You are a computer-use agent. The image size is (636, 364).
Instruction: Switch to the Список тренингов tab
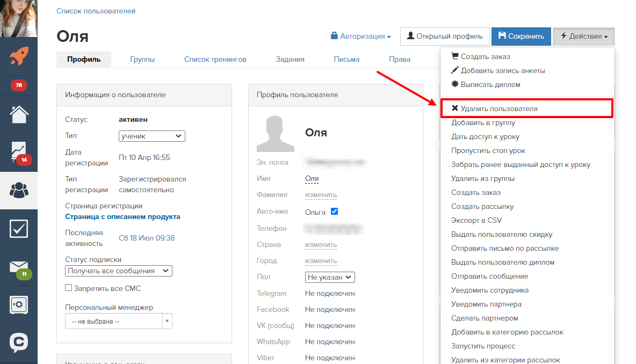click(x=215, y=59)
